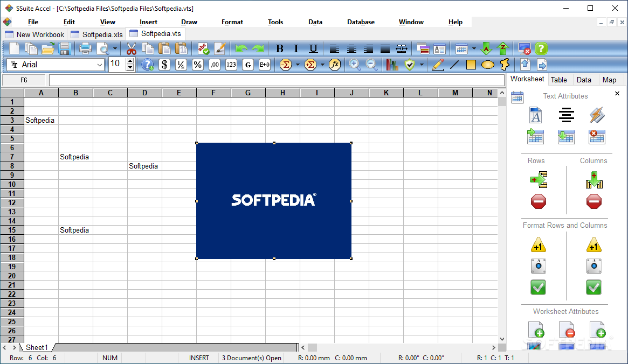628x364 pixels.
Task: Open the Arial font dropdown
Action: pos(99,65)
